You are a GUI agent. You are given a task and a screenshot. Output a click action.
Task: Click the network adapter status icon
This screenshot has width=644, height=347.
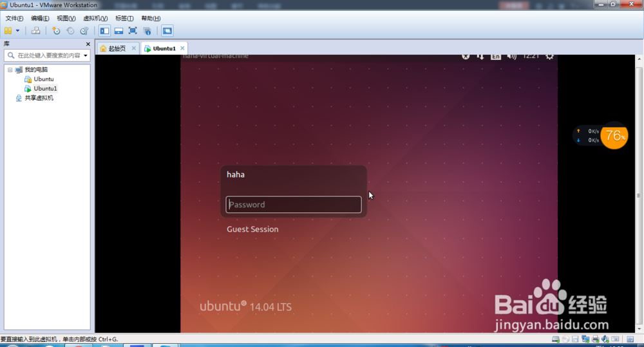(585, 339)
